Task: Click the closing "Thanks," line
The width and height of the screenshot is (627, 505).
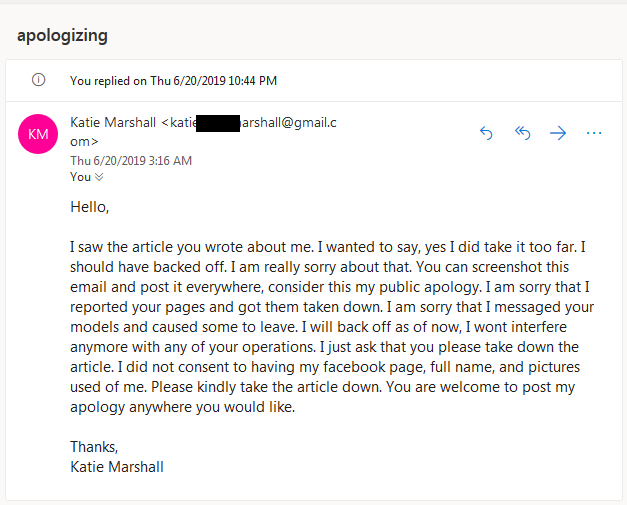Action: coord(94,447)
